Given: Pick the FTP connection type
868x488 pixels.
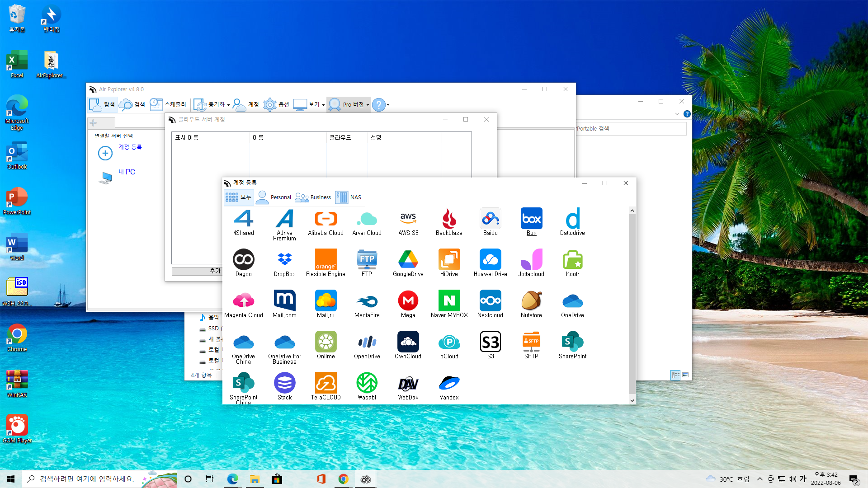Looking at the screenshot, I should (367, 263).
